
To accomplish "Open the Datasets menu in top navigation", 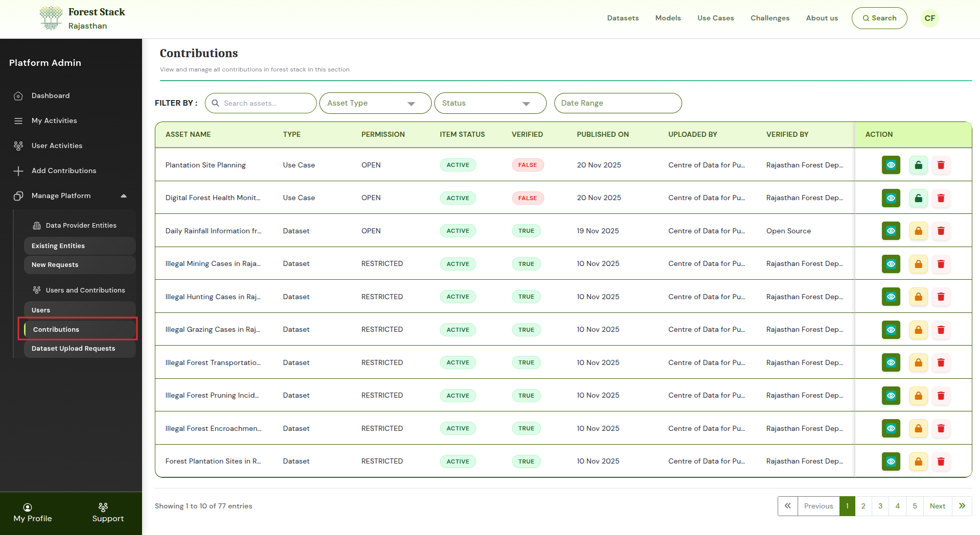I will (x=622, y=18).
